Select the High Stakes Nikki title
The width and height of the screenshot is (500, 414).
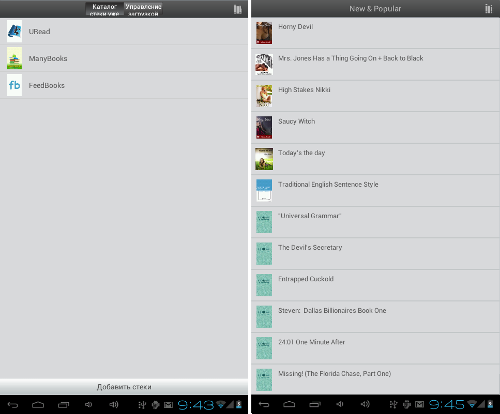304,90
